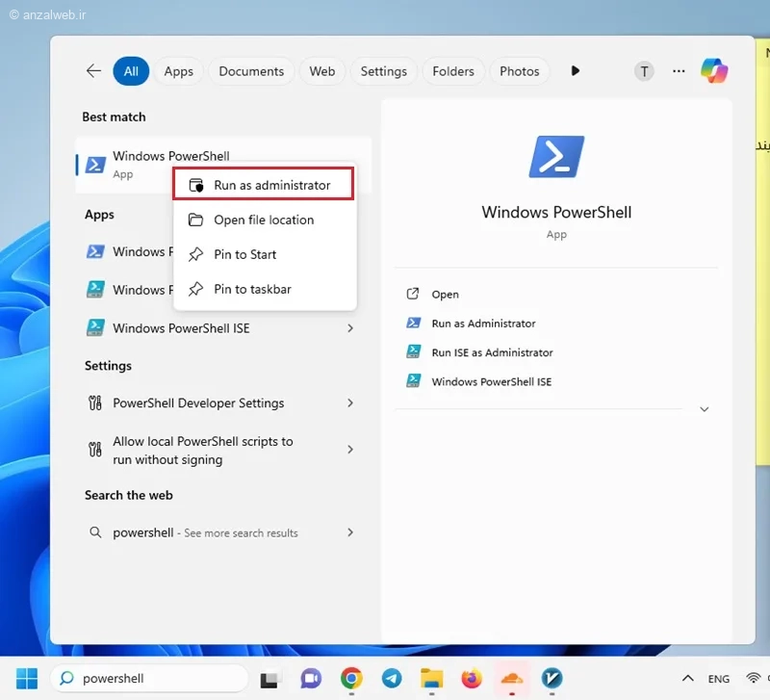The width and height of the screenshot is (770, 700).
Task: Click the folder icon beside Open file location
Action: pos(195,220)
